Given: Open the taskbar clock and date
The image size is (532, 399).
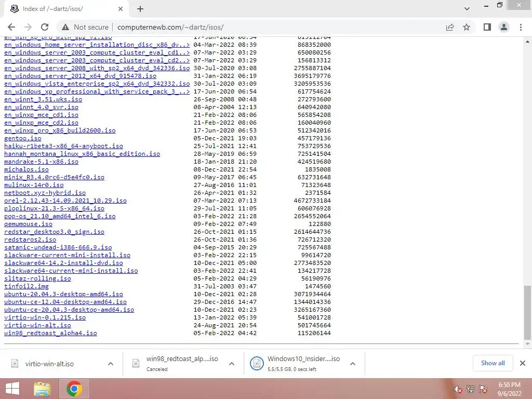Looking at the screenshot, I should click(509, 389).
